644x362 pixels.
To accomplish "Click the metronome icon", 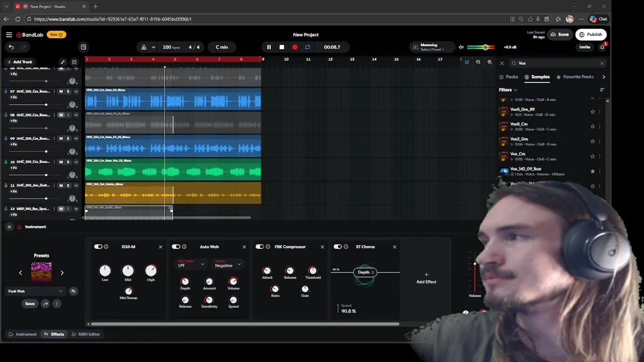I will pos(144,47).
